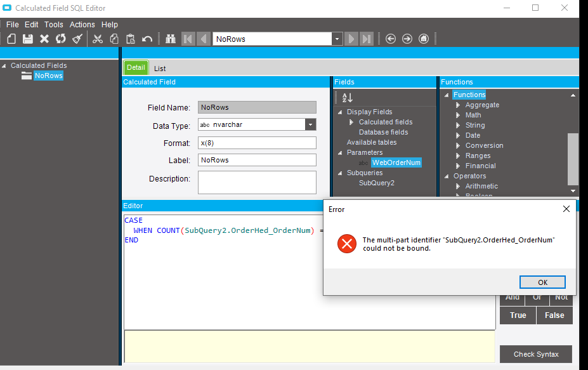Select the NoRows tree item
Image resolution: width=588 pixels, height=370 pixels.
point(48,76)
